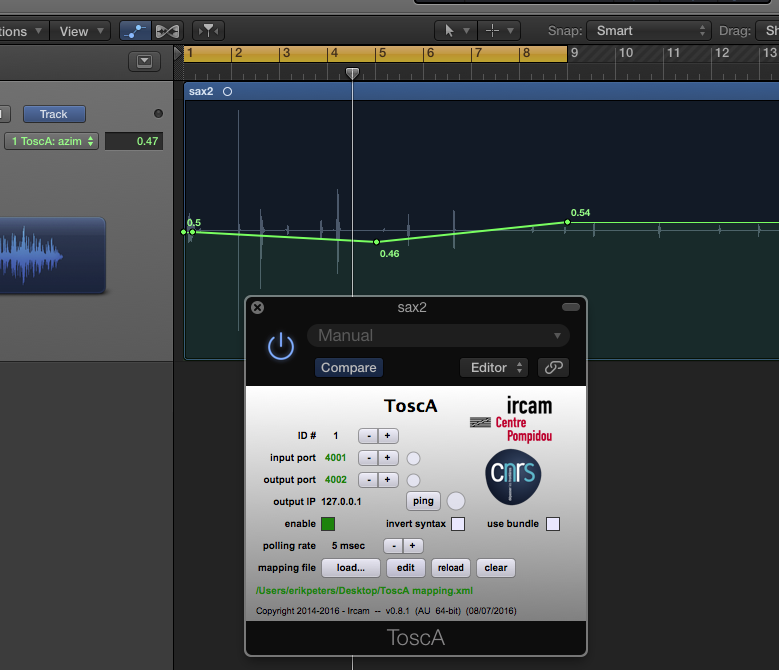Increase the ID number with plus
The width and height of the screenshot is (779, 670).
point(388,436)
